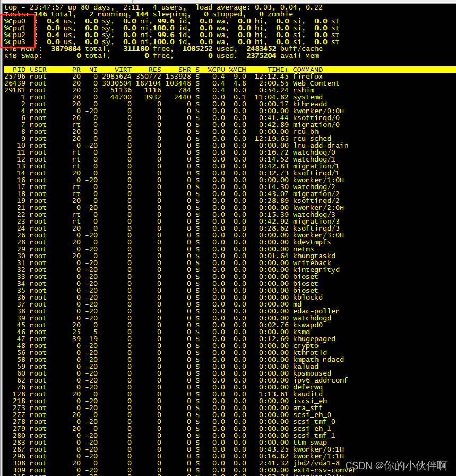
Task: Click the netns command name
Action: tap(304, 249)
